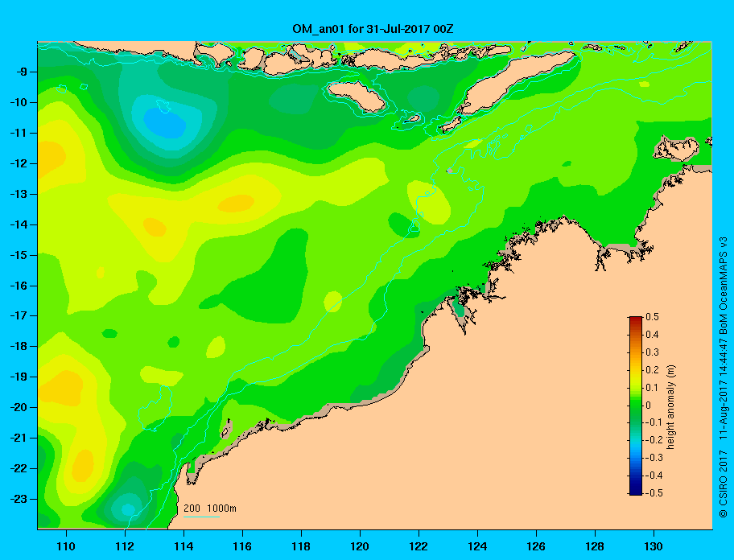The image size is (734, 560).
Task: Click the map title 'OM_an01 for 31-Jul-2017 00Z'
Action: [x=373, y=29]
